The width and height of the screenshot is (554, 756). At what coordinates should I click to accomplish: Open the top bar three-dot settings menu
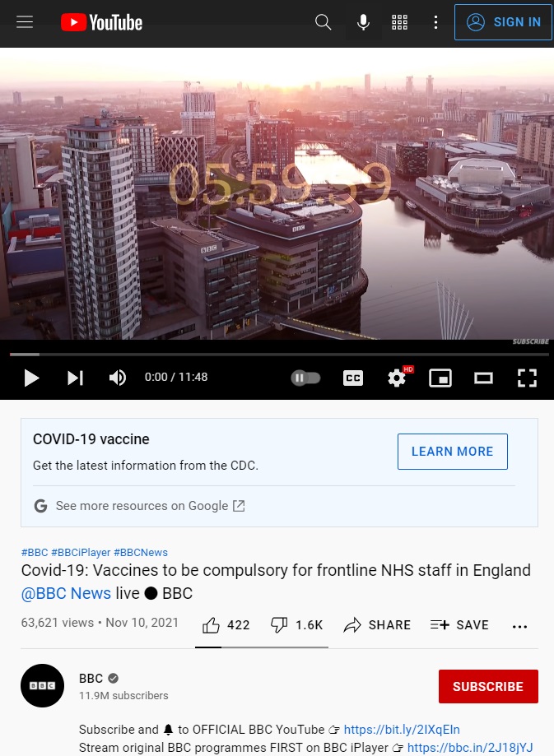(x=435, y=22)
